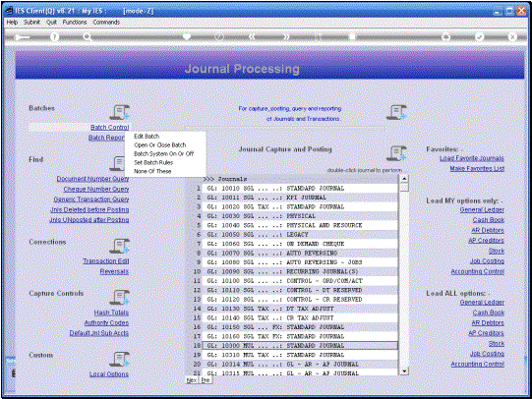The height and width of the screenshot is (399, 532).
Task: Open the Commands menu
Action: tap(106, 22)
